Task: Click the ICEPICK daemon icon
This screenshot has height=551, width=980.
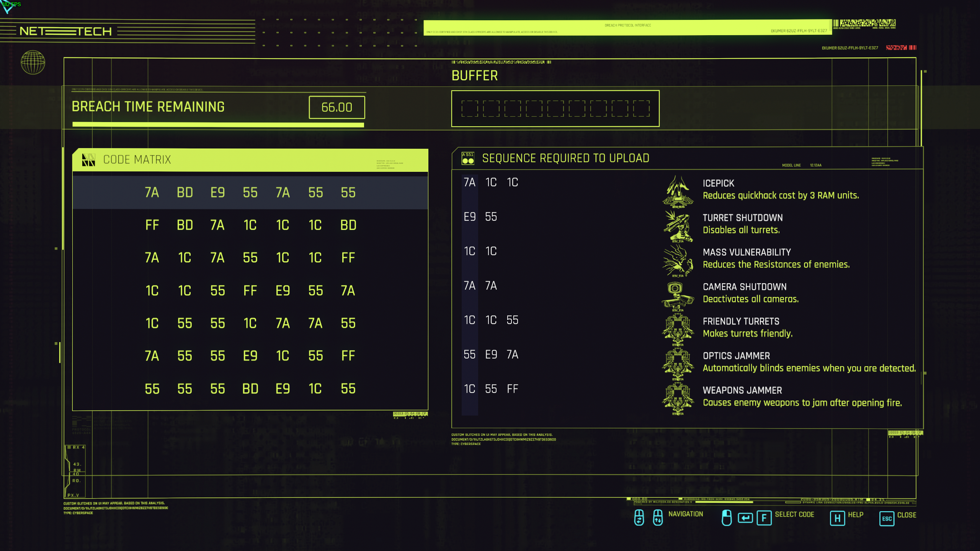Action: (678, 191)
